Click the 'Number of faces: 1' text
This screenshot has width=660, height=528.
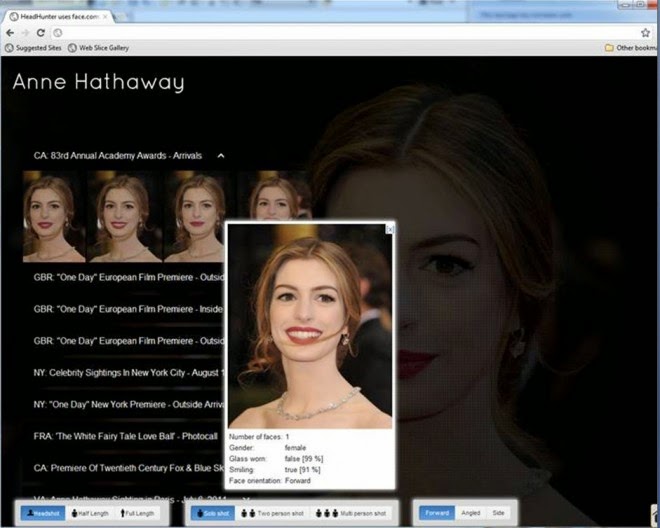click(259, 437)
